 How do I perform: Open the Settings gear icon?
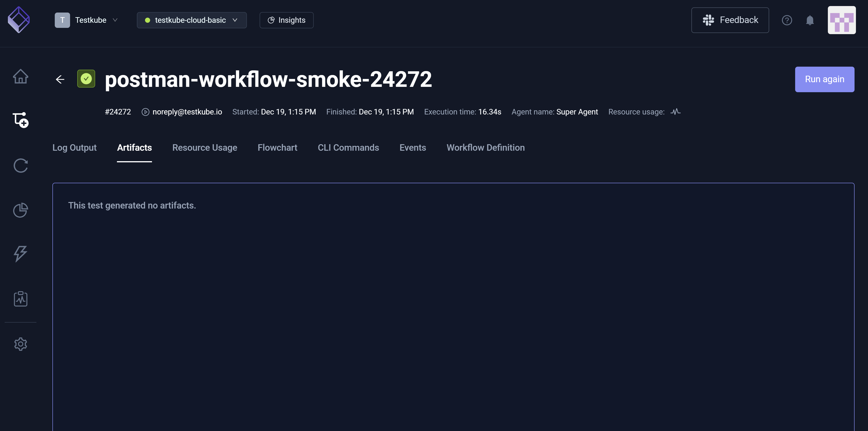21,344
